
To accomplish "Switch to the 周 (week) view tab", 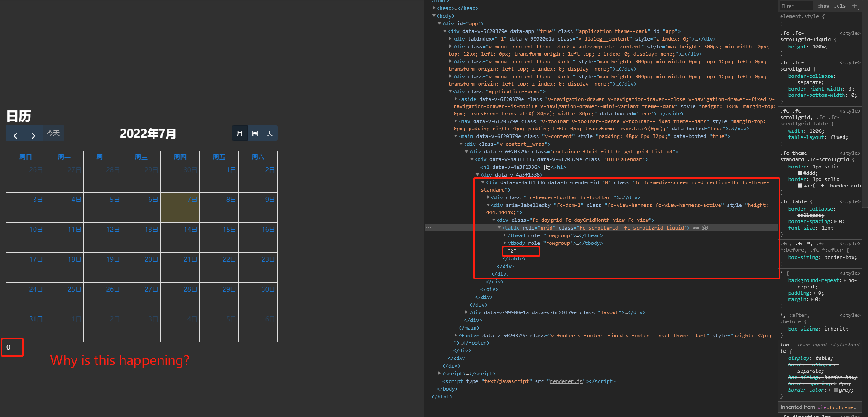I will click(x=254, y=133).
